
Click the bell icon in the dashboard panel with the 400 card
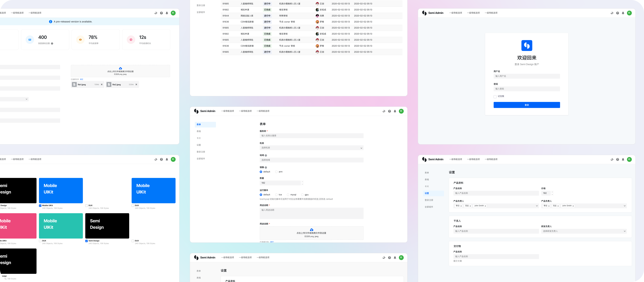tap(167, 13)
